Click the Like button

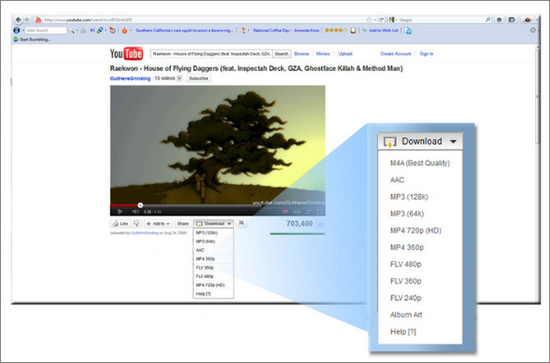(x=121, y=223)
